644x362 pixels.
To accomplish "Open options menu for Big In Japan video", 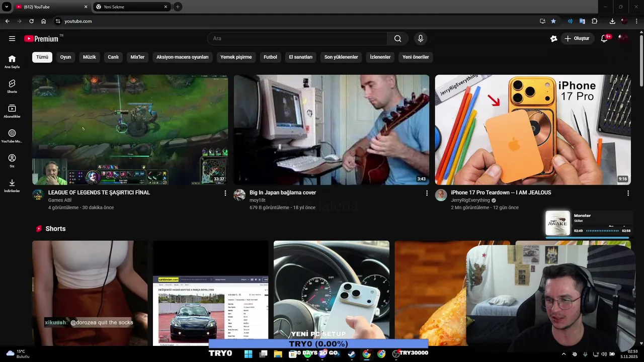I will point(427,193).
